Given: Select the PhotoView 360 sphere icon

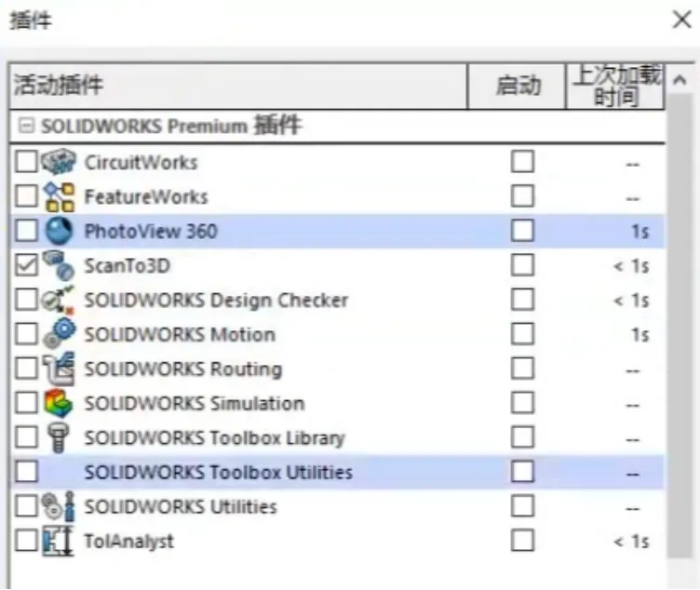Looking at the screenshot, I should click(59, 231).
